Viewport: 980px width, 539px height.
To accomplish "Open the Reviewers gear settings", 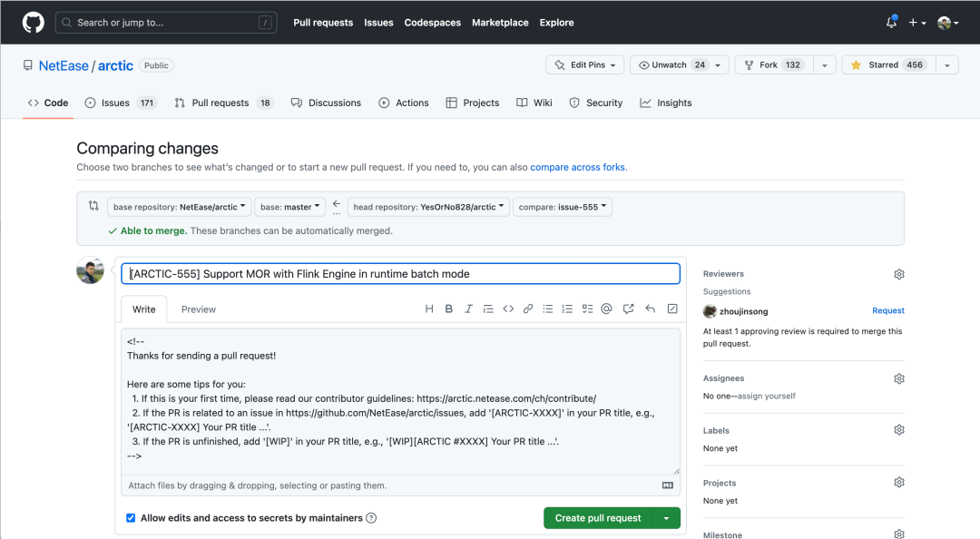I will [899, 274].
